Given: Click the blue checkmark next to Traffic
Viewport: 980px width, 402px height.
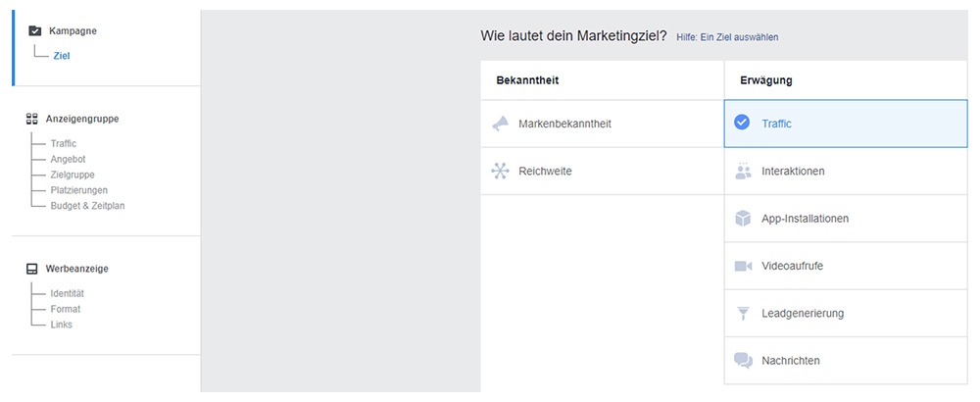Looking at the screenshot, I should coord(742,124).
